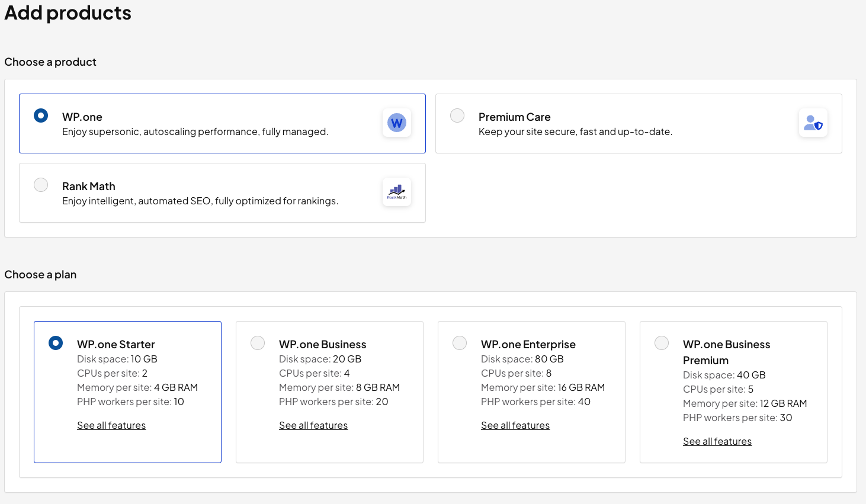Choose the WP.one Business Premium plan
Screen dimensions: 866x504
(662, 342)
